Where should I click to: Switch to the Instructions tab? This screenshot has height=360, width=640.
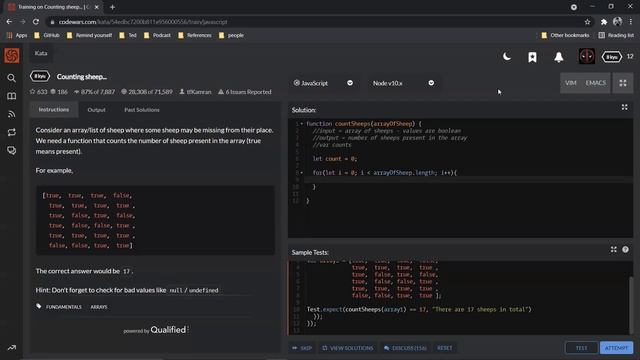point(54,109)
